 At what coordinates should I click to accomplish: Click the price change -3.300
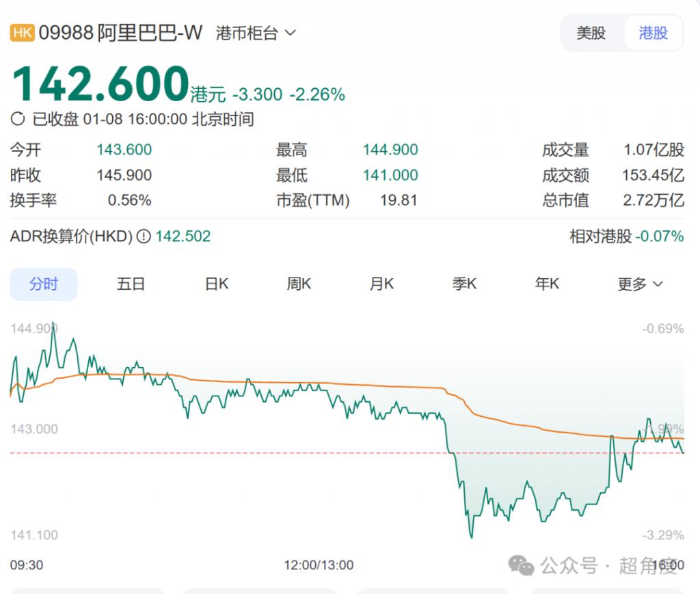pos(258,94)
